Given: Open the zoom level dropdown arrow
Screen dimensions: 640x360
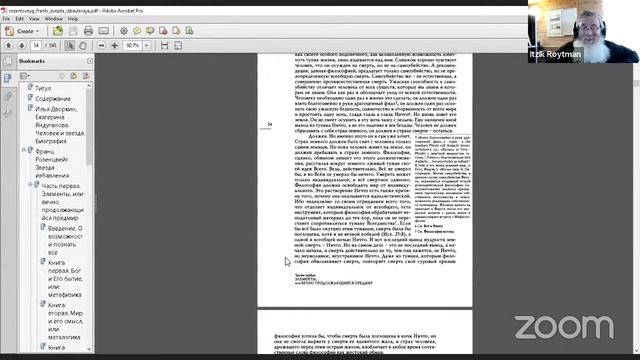Looking at the screenshot, I should pos(147,46).
